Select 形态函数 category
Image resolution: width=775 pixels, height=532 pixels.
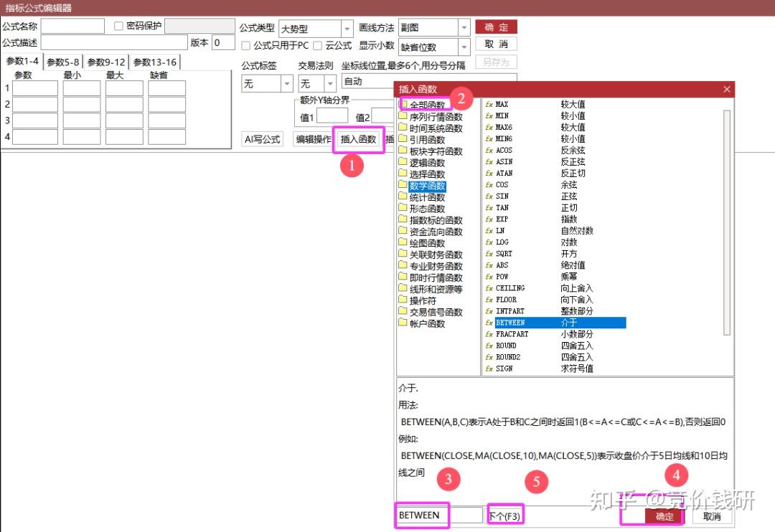pyautogui.click(x=427, y=209)
